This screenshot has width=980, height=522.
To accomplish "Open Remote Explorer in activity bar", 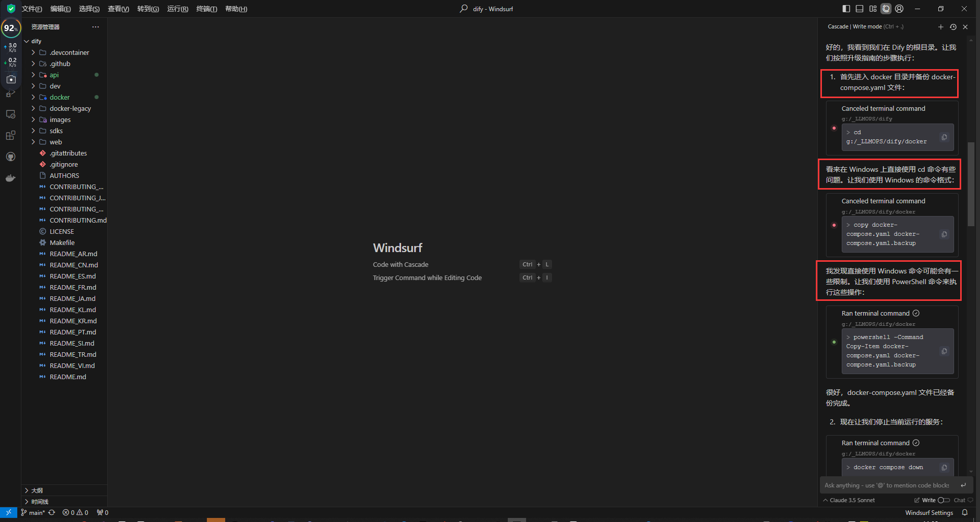I will [x=11, y=114].
